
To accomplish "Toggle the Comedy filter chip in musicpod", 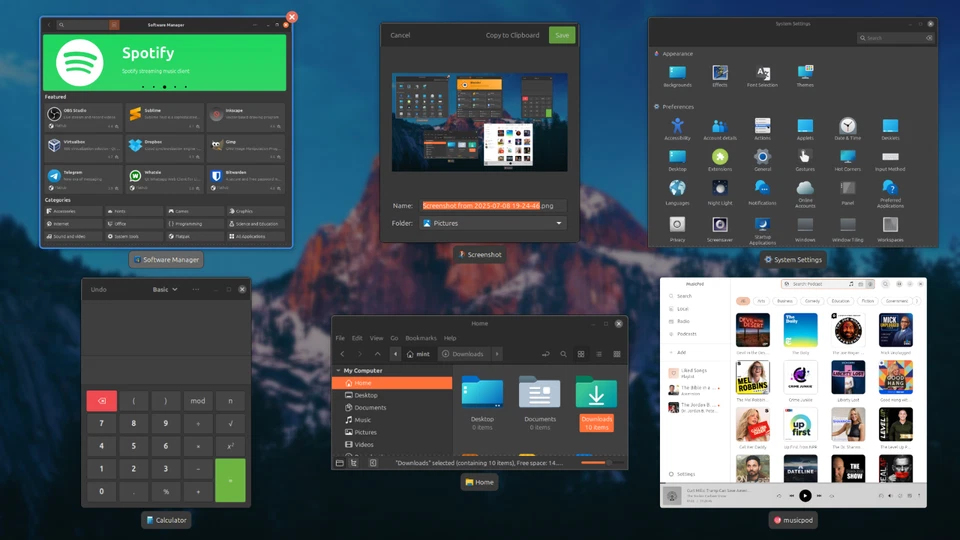I will point(812,301).
